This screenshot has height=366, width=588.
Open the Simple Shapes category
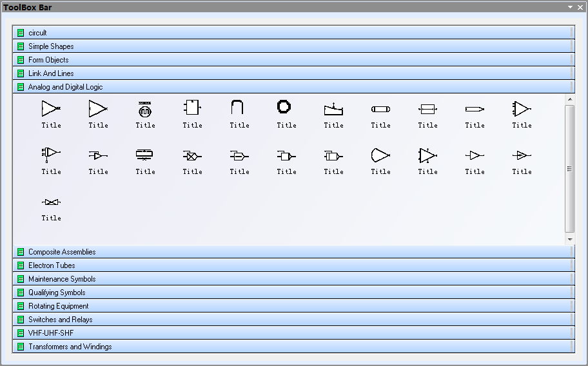click(x=51, y=46)
